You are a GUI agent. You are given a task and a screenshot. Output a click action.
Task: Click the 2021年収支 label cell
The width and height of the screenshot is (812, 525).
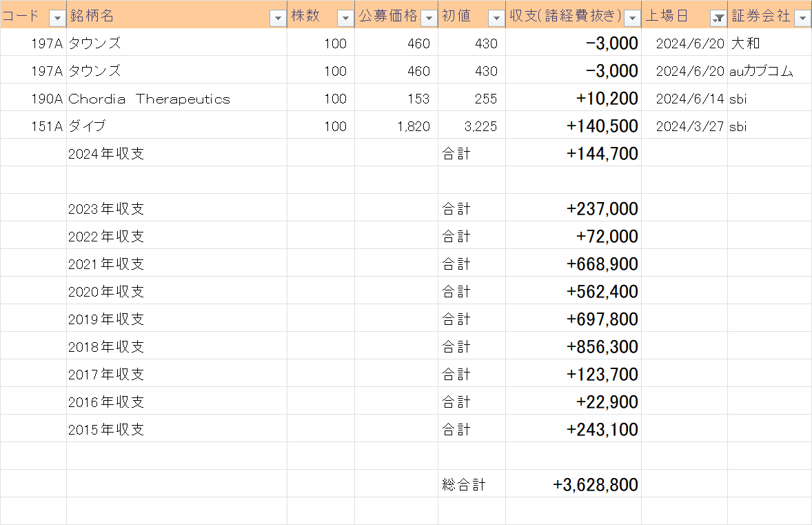point(176,264)
